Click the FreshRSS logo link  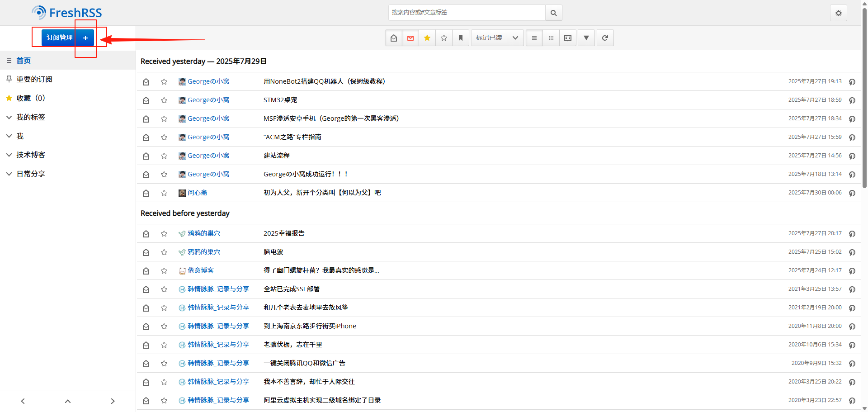[x=67, y=13]
